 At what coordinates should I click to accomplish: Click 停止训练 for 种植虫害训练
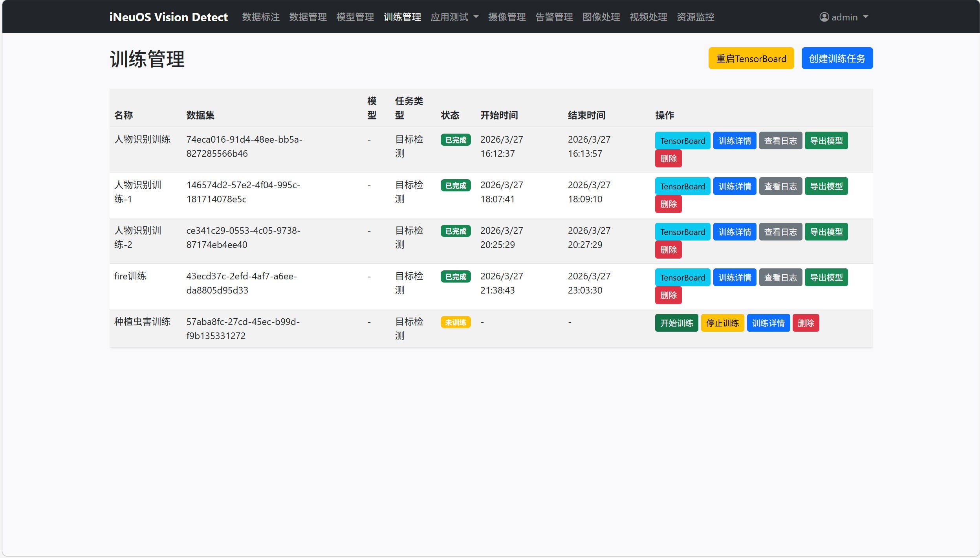722,323
